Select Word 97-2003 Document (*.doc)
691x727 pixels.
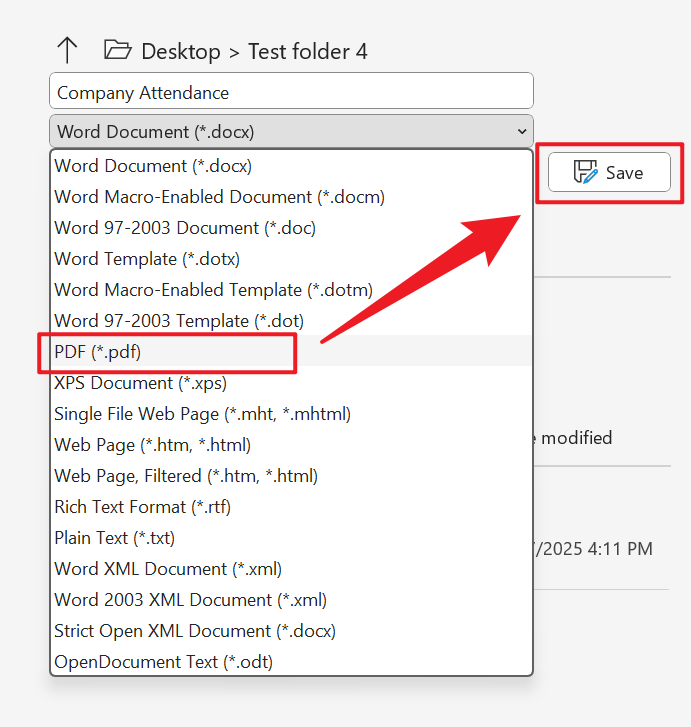(291, 228)
